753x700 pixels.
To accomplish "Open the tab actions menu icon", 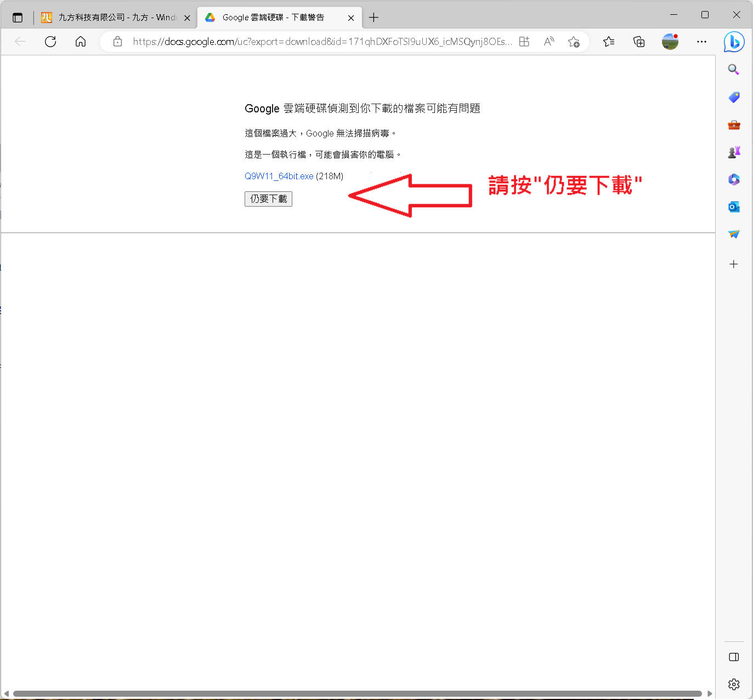I will coord(18,18).
